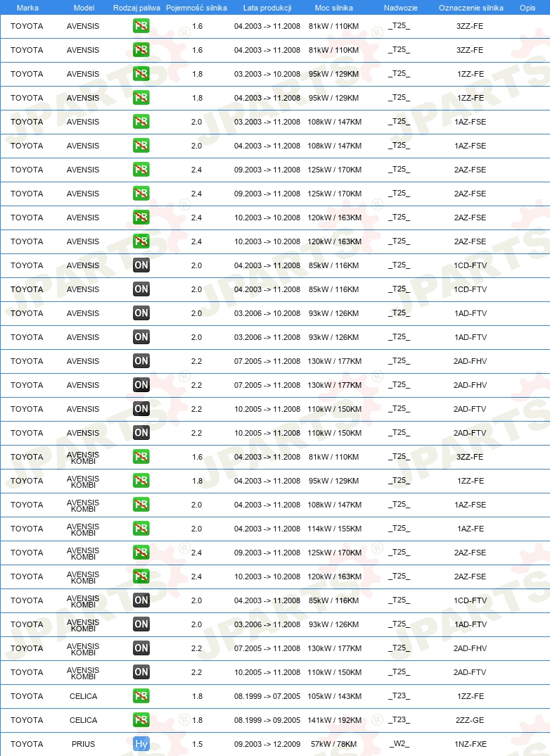Click ON diesel icon for Avensis Kombi 1AD-FTV
Screen dimensions: 550x756
tap(141, 624)
